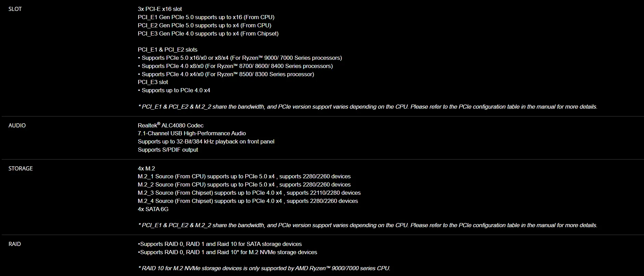Click the PCI_E2 Gen PCIe 5.0 x4 line
Image resolution: width=644 pixels, height=276 pixels.
click(x=205, y=25)
